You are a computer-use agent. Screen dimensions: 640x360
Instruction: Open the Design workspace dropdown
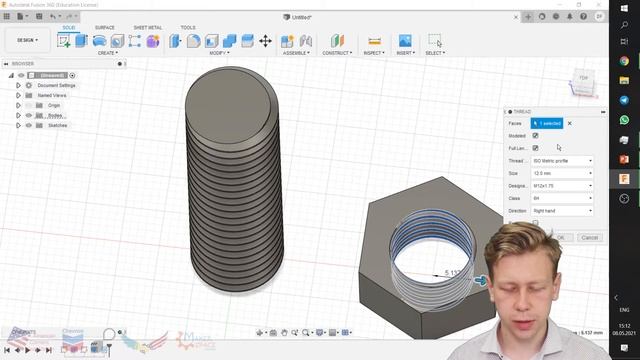pos(27,40)
